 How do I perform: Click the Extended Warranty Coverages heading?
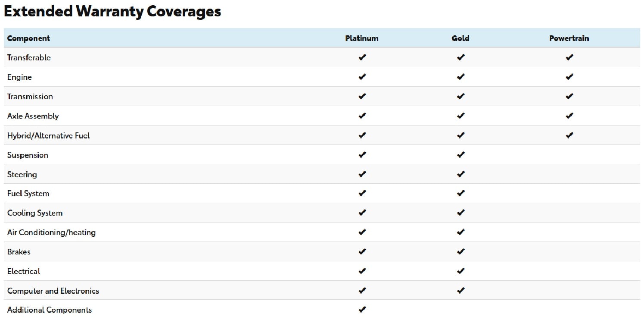tap(112, 11)
